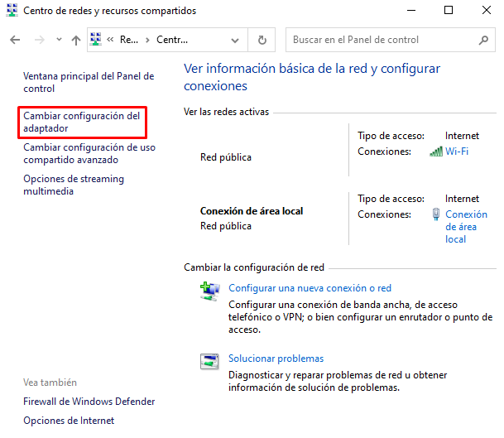Focus the Buscar en el Panel de control field
Image resolution: width=504 pixels, height=438 pixels.
[x=391, y=40]
